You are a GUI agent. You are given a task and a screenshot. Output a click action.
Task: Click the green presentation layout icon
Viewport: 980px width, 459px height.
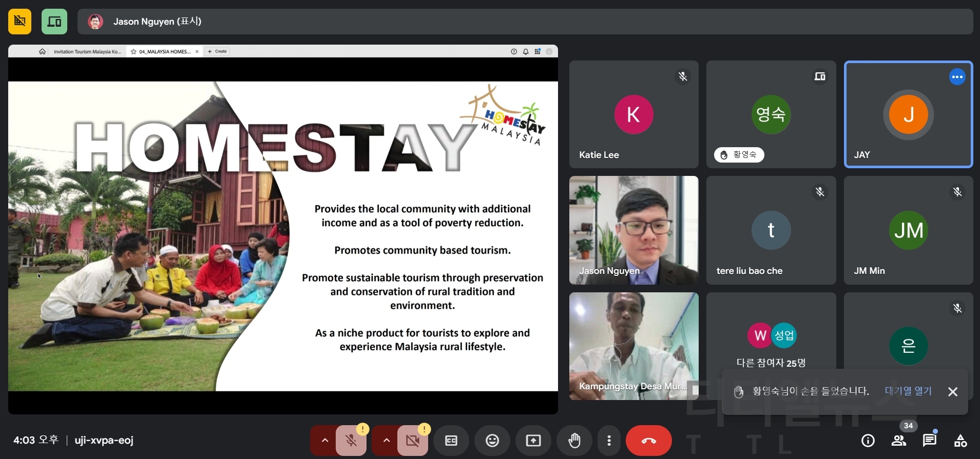pyautogui.click(x=54, y=22)
